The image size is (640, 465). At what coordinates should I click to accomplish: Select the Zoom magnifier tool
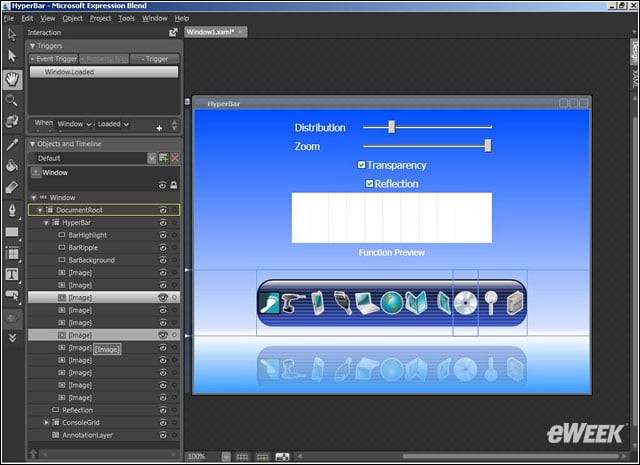tap(11, 100)
